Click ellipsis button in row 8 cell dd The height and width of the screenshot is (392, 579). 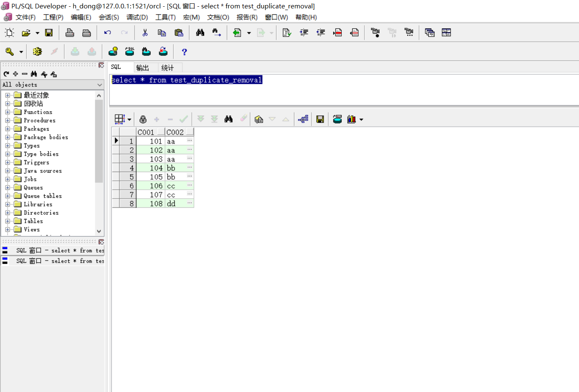190,203
